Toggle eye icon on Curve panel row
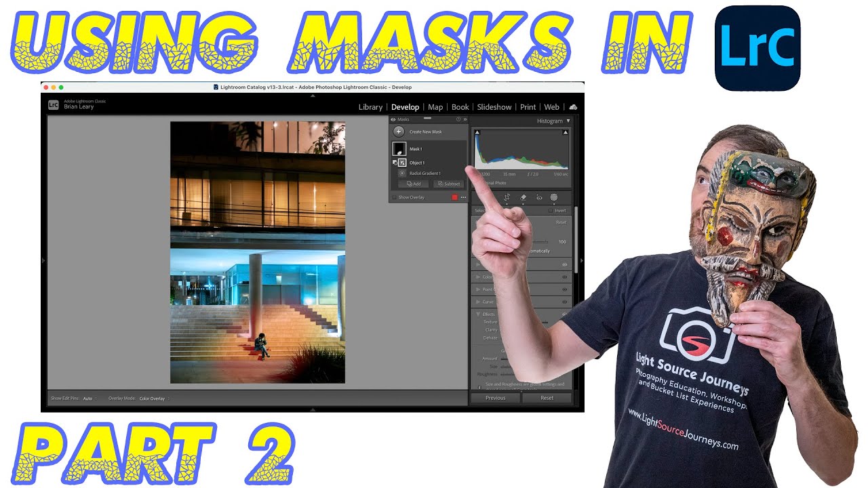Screen dimensions: 868x488 tap(564, 302)
